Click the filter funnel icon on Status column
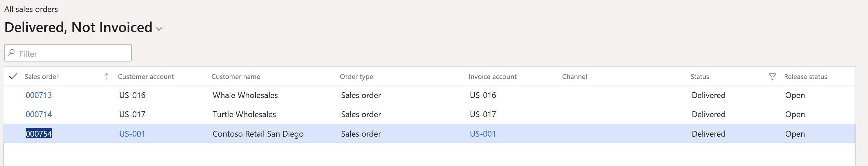Image resolution: width=868 pixels, height=166 pixels. point(772,77)
